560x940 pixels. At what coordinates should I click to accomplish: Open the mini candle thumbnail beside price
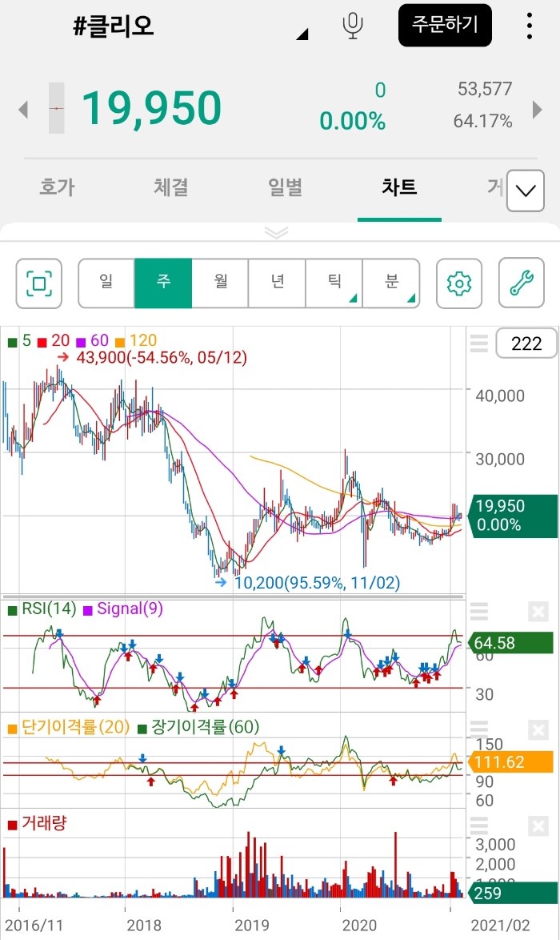(56, 109)
